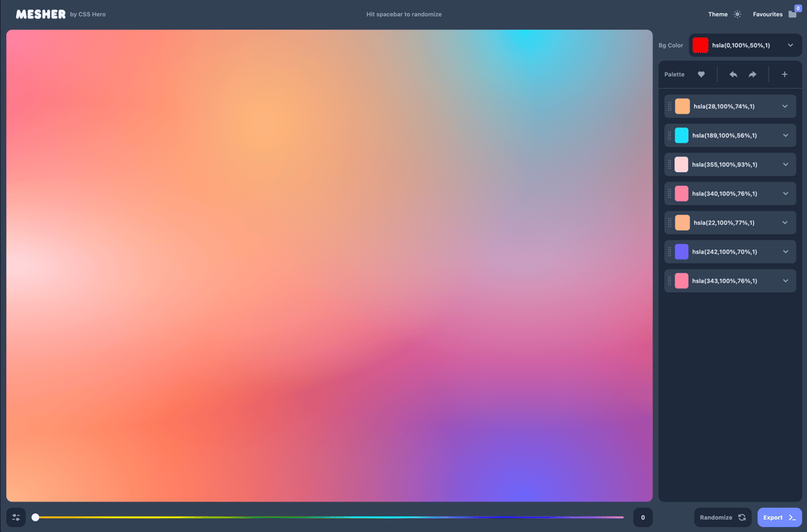Click the Palette label
This screenshot has width=807, height=532.
pyautogui.click(x=674, y=75)
